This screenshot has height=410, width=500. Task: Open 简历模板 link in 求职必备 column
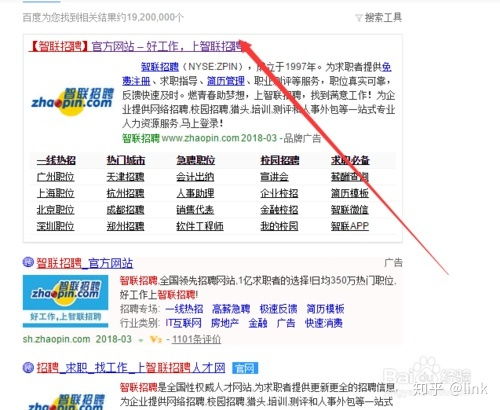(x=350, y=193)
